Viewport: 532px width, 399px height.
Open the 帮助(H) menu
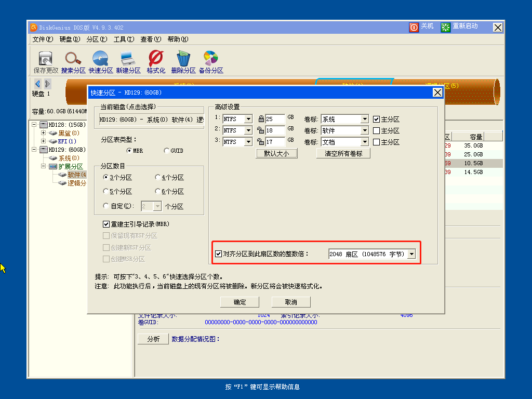pyautogui.click(x=178, y=39)
